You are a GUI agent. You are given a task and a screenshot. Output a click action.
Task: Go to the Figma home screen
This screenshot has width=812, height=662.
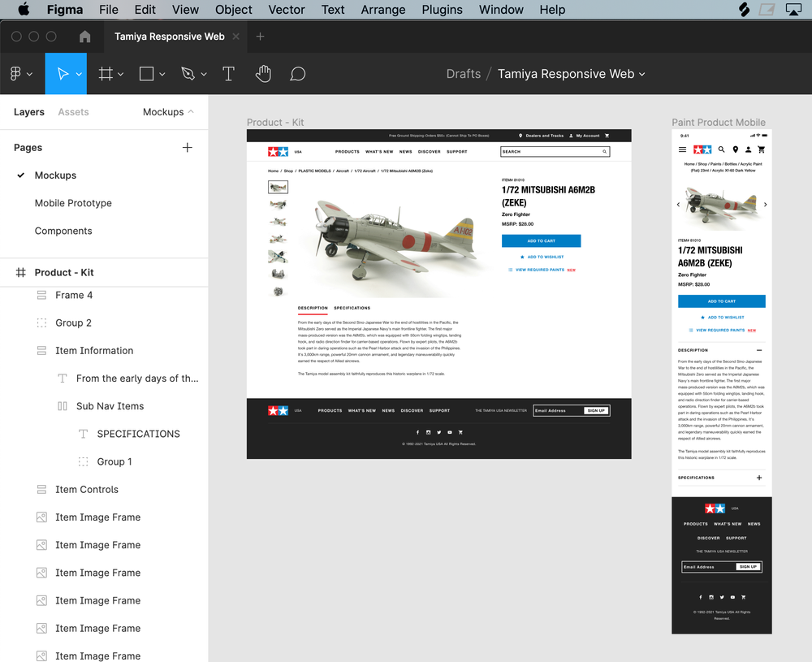point(85,37)
